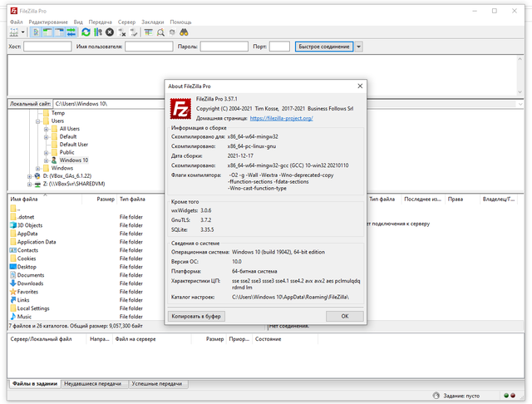Toggle directory comparison magnifier icon
This screenshot has height=404, width=532.
coord(160,32)
